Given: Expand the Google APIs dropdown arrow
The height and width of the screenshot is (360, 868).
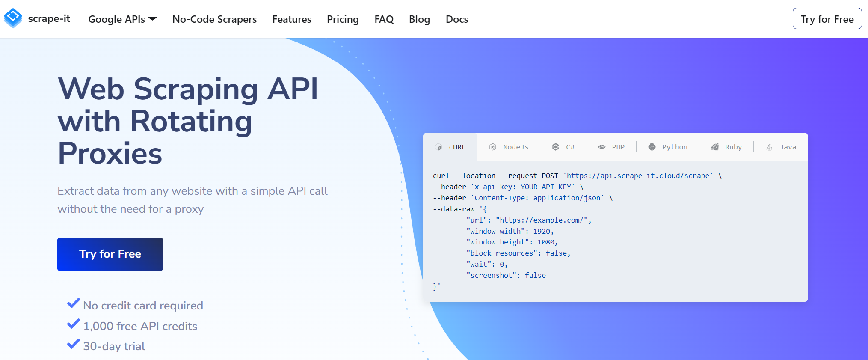Looking at the screenshot, I should pos(153,19).
